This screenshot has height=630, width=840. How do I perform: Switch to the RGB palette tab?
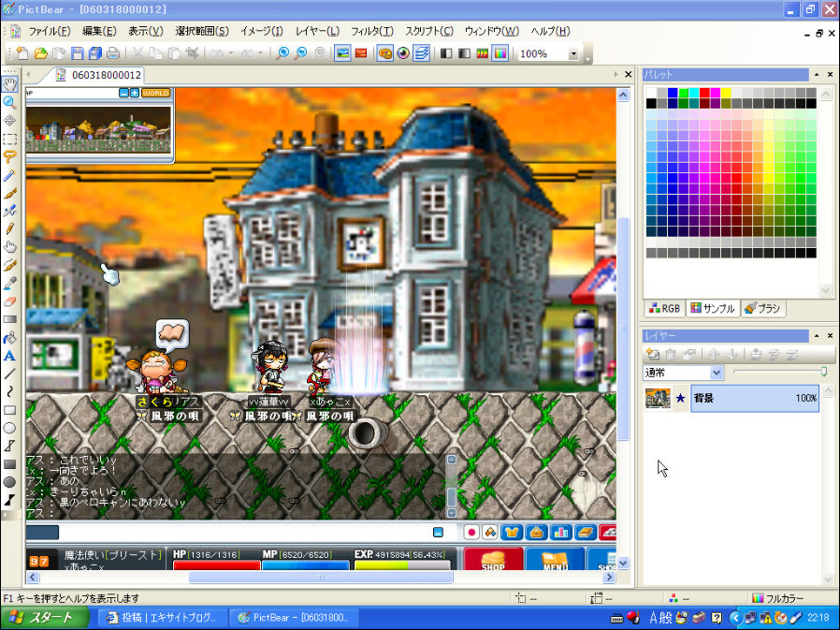click(x=665, y=308)
